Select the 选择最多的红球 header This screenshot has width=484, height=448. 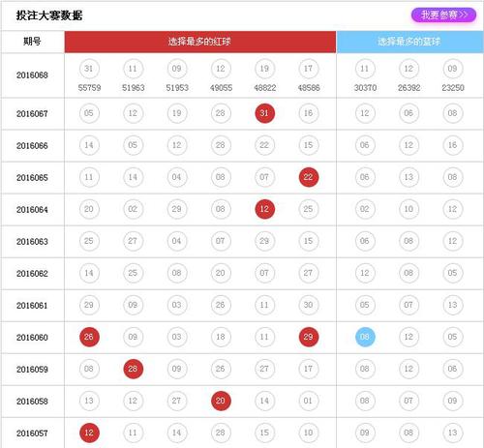pyautogui.click(x=200, y=42)
